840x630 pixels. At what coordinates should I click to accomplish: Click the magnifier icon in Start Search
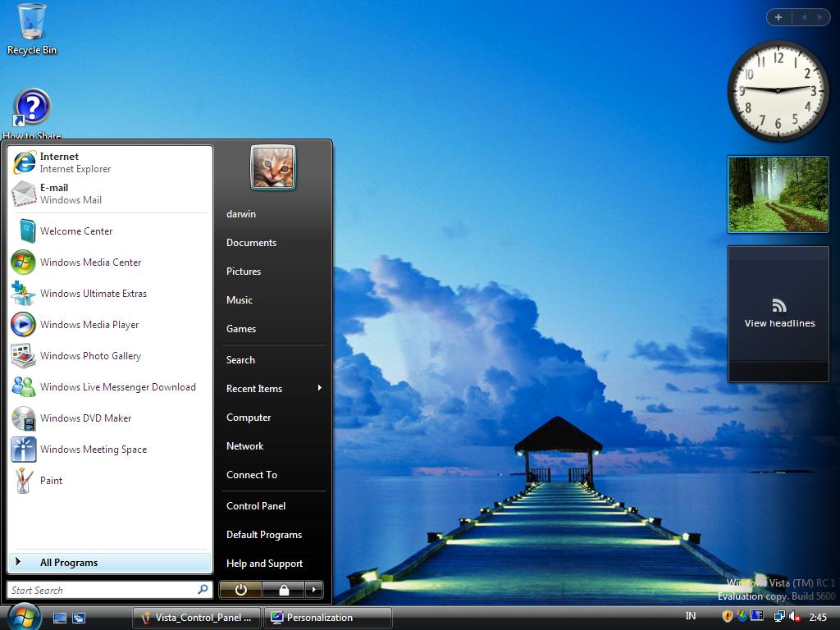203,589
